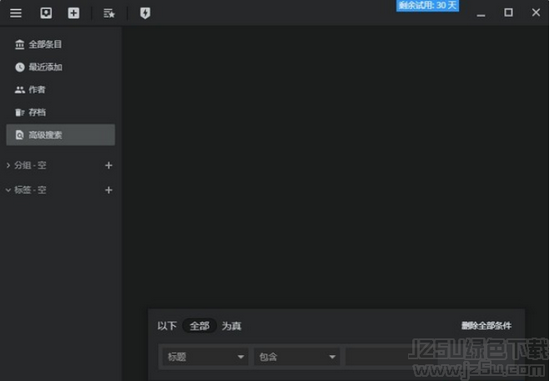
Task: Toggle the 全部 match condition pill
Action: [199, 326]
